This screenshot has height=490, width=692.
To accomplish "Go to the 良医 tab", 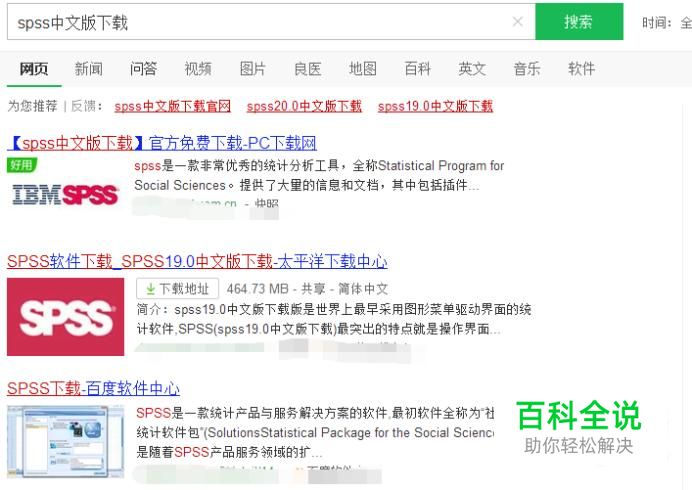I will (x=308, y=69).
